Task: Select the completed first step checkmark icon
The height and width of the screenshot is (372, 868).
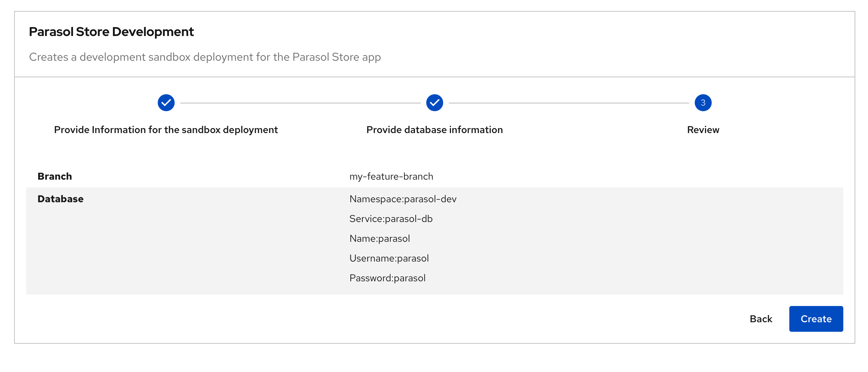Action: (x=166, y=103)
